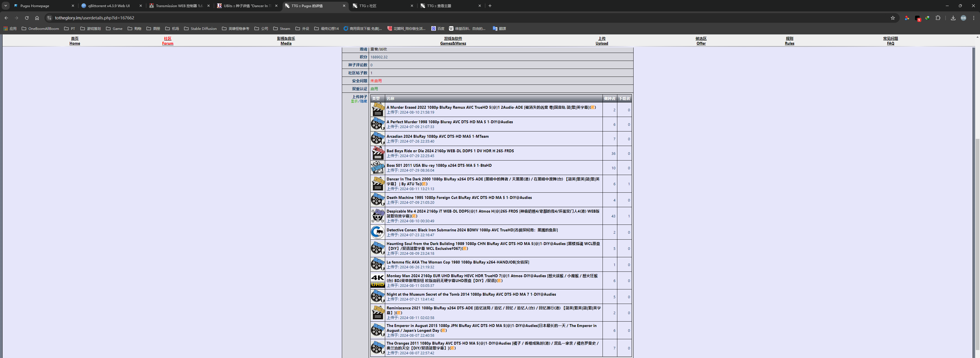The image size is (980, 358).
Task: Click 2160p category icon beside Bad Boys
Action: [x=378, y=153]
